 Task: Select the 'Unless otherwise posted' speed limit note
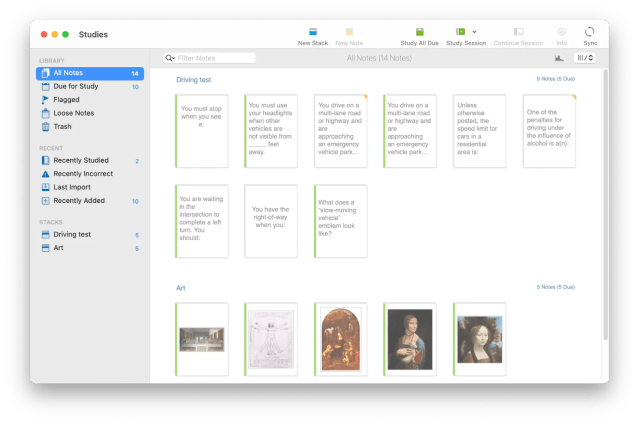pyautogui.click(x=480, y=131)
